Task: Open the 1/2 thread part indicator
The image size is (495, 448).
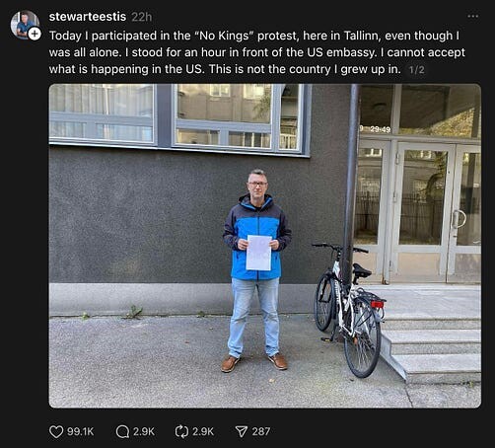Action: (416, 70)
